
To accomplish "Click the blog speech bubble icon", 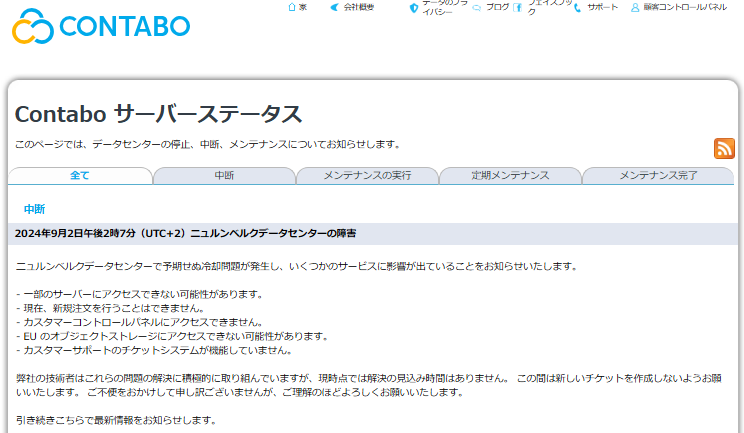I will click(477, 8).
